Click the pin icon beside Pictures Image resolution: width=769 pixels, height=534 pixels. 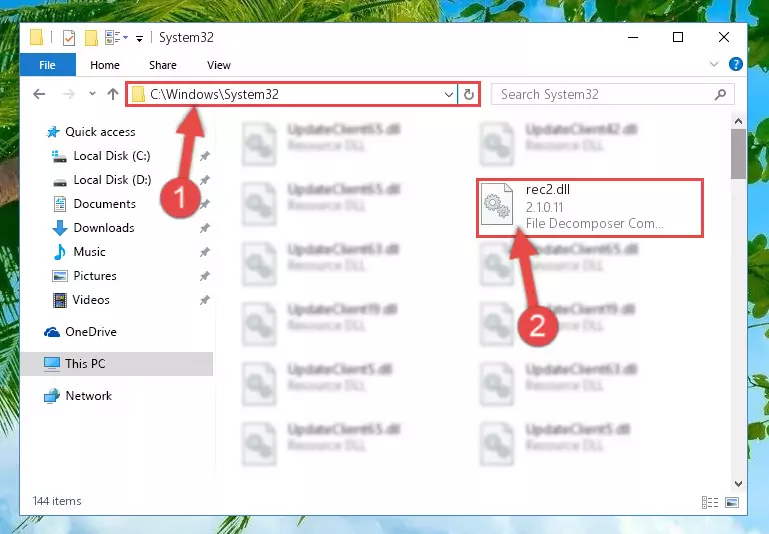click(205, 276)
